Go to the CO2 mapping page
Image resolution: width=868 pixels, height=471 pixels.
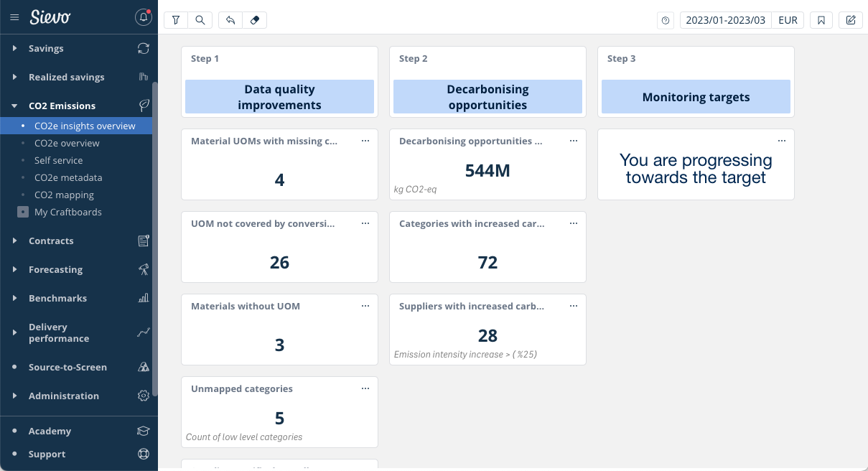click(x=64, y=195)
